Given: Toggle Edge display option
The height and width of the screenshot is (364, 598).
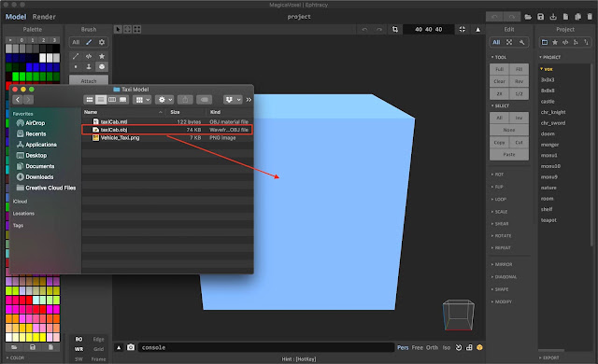Looking at the screenshot, I should click(x=98, y=339).
